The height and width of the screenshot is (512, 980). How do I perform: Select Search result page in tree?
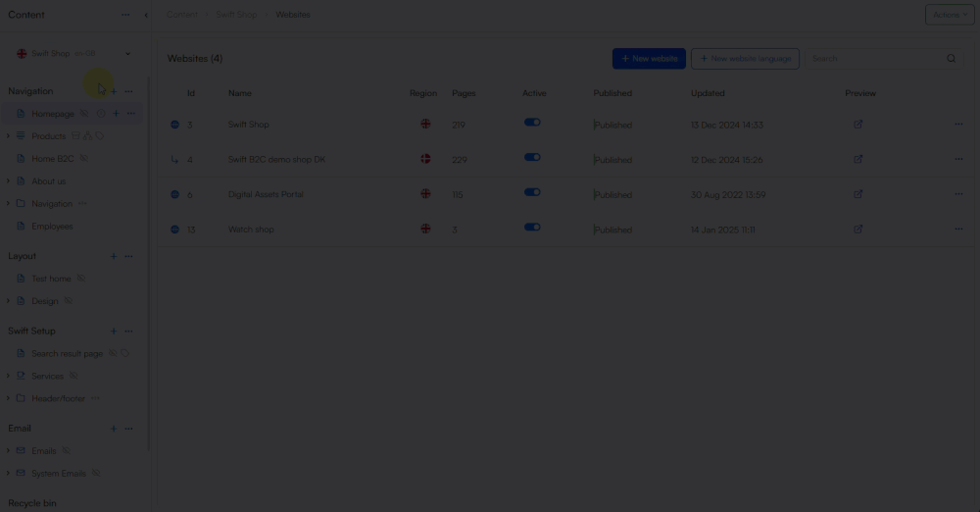[x=67, y=354]
